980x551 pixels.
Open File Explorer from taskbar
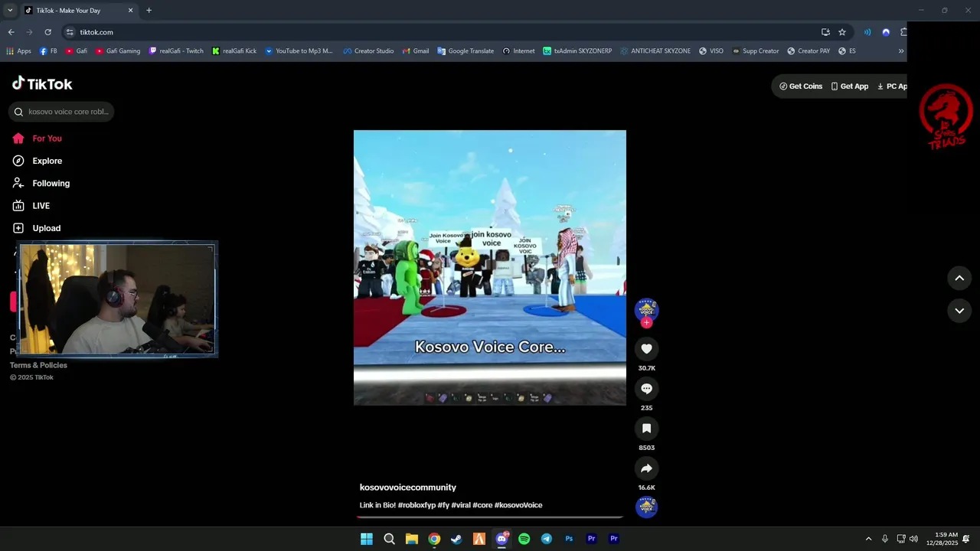(411, 539)
